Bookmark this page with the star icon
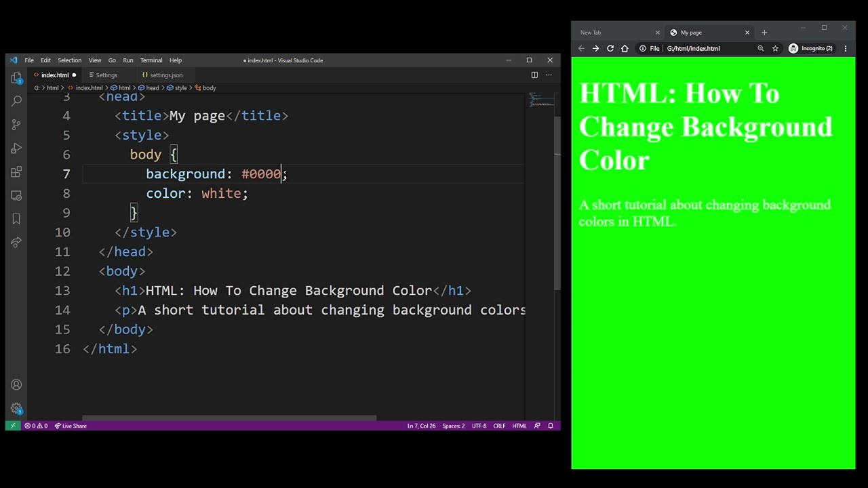 [x=775, y=48]
